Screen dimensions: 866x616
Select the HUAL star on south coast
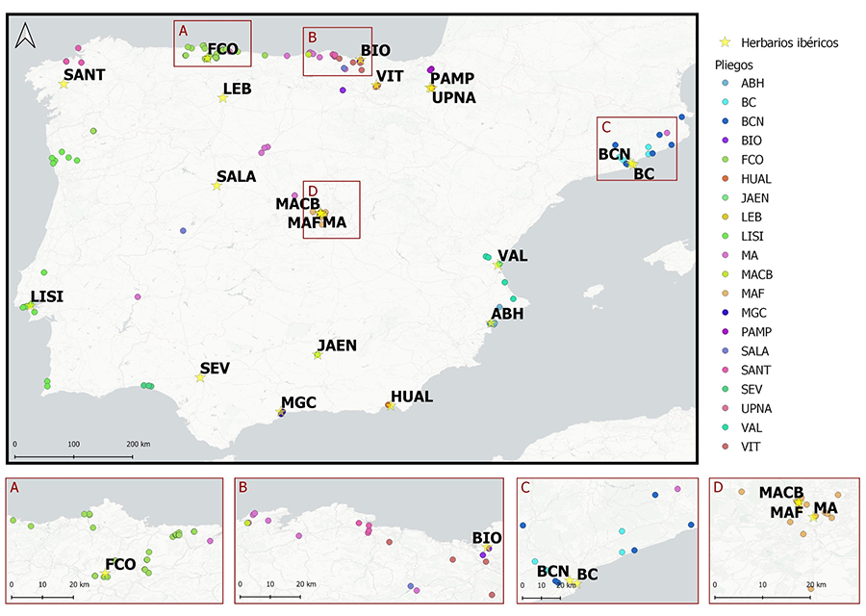tap(391, 405)
